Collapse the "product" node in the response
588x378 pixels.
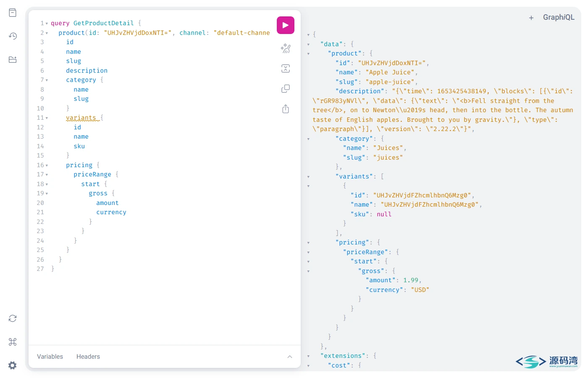tap(308, 54)
